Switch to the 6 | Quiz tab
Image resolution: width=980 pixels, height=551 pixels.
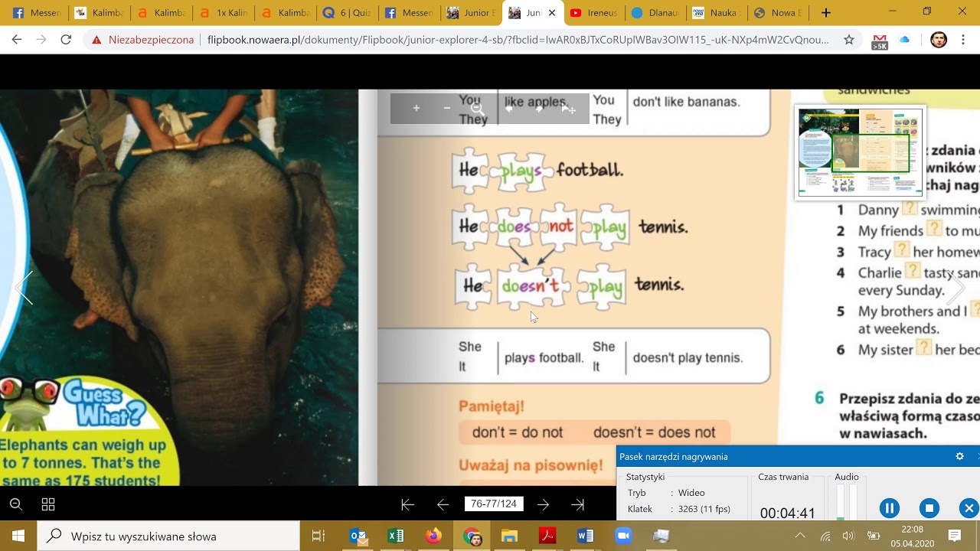tap(347, 13)
